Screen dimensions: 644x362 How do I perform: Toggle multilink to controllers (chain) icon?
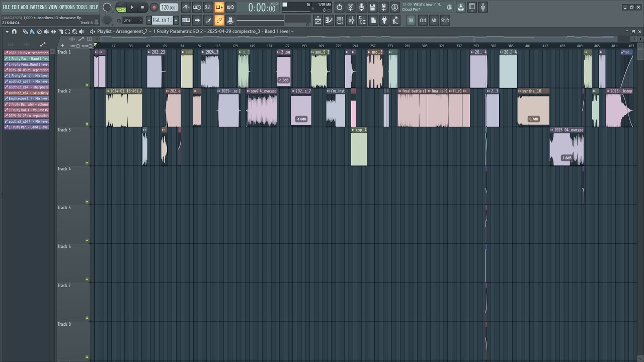pos(219,20)
